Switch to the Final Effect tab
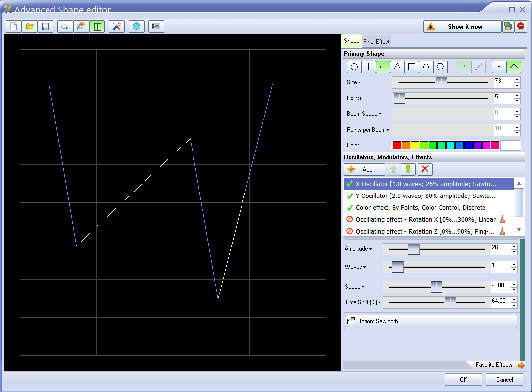The height and width of the screenshot is (392, 532). coord(376,41)
